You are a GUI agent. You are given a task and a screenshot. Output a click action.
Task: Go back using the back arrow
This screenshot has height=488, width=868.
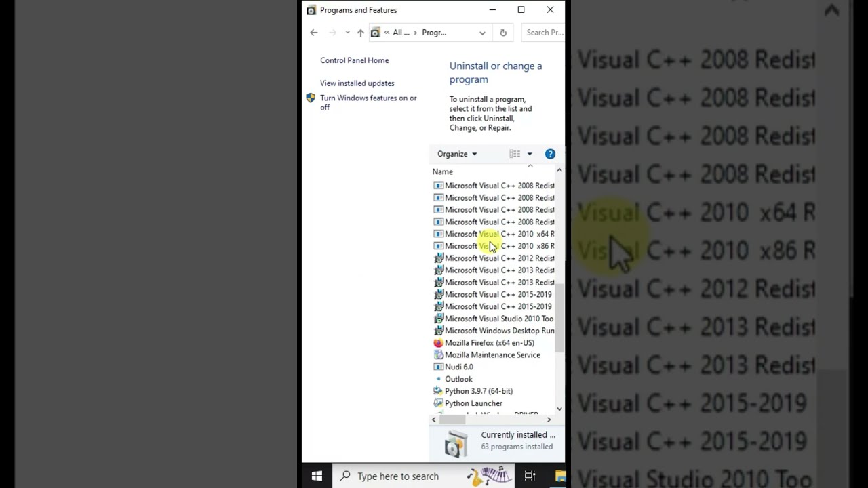point(313,33)
